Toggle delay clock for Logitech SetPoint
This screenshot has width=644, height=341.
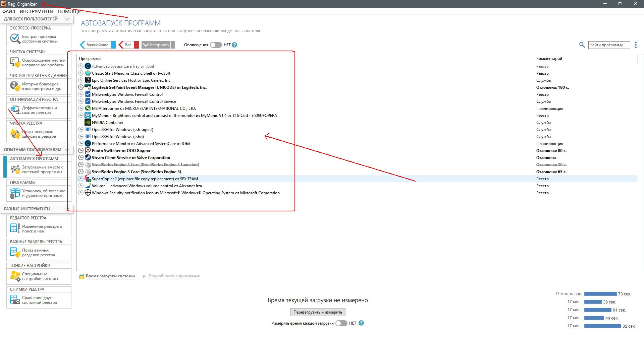81,87
